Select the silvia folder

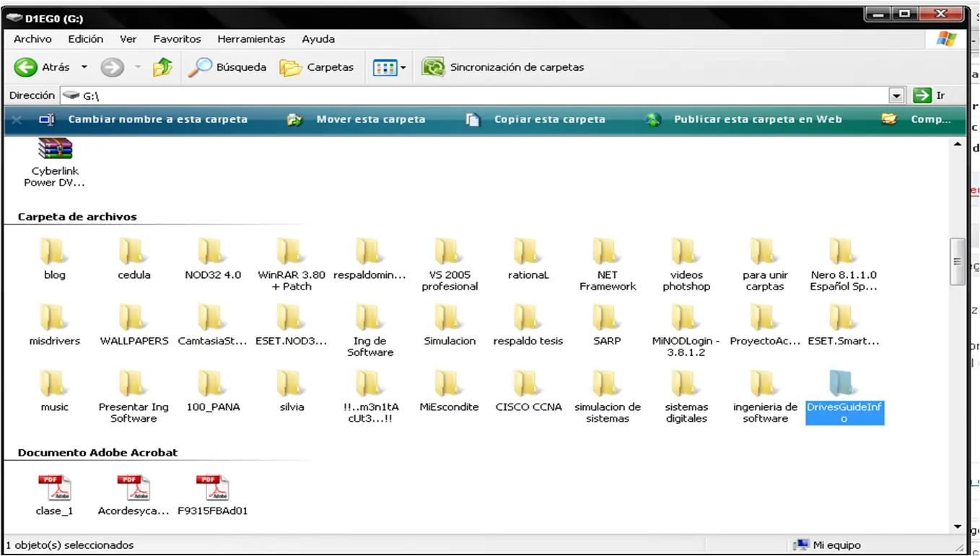coord(292,391)
